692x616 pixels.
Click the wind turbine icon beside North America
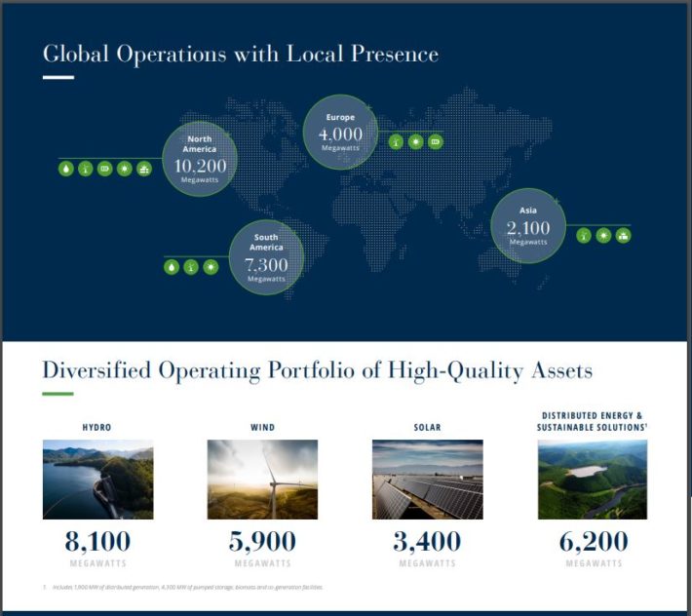coord(86,169)
